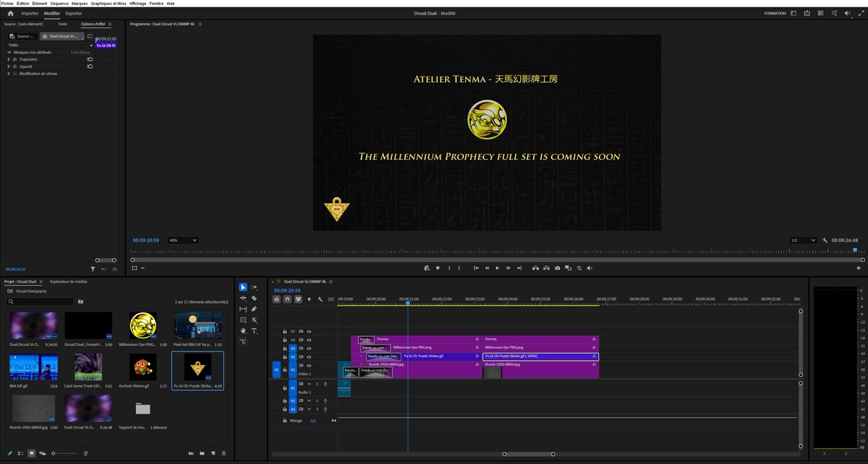Switch Project panel to list view
The width and height of the screenshot is (868, 464).
pos(20,453)
